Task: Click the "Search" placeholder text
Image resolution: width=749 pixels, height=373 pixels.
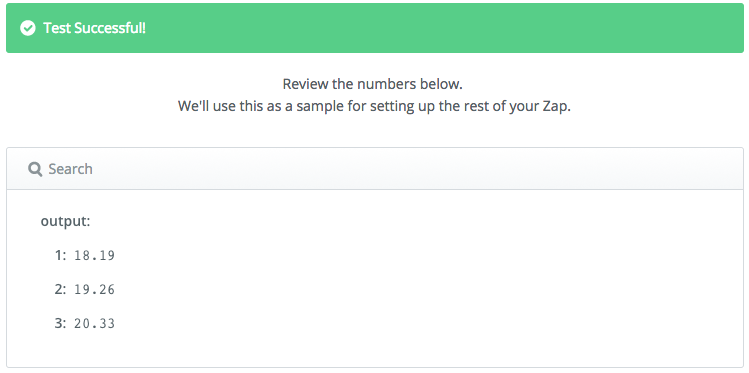Action: 70,169
